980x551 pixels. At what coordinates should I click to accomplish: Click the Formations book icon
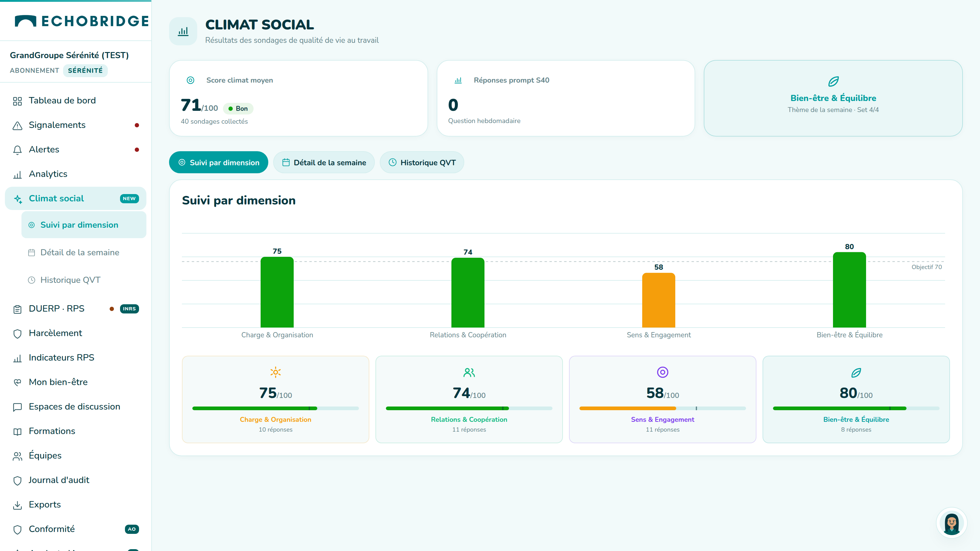coord(17,432)
